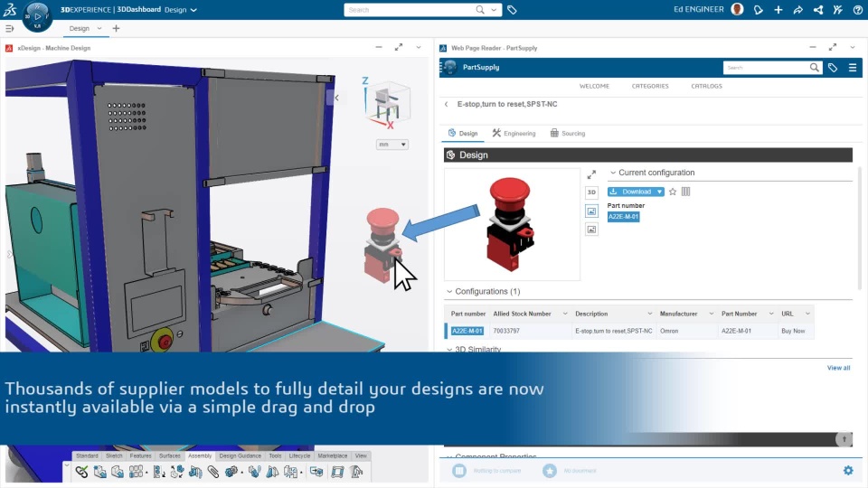Screen dimensions: 868x488
Task: Open Allied Stock Number column dropdown
Action: 564,314
